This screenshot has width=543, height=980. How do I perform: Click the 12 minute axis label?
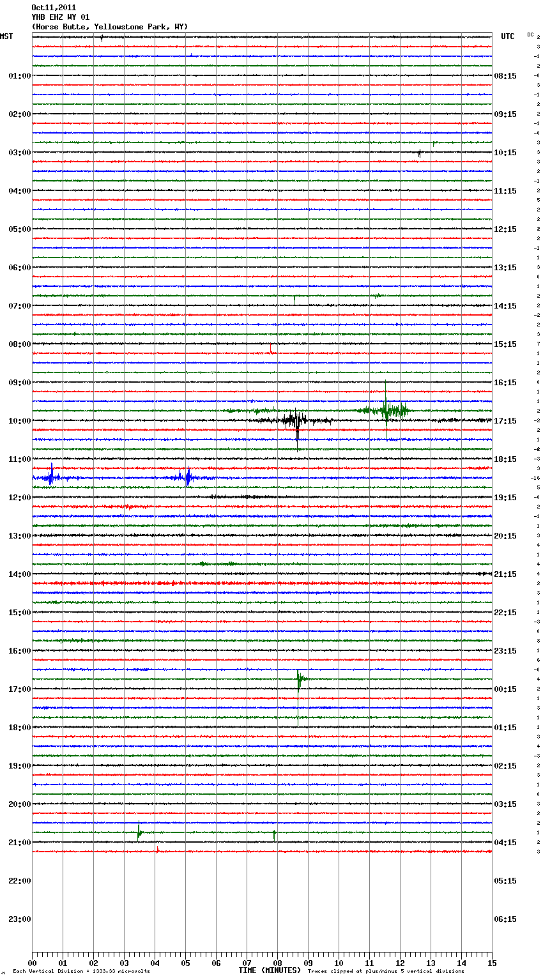(400, 963)
